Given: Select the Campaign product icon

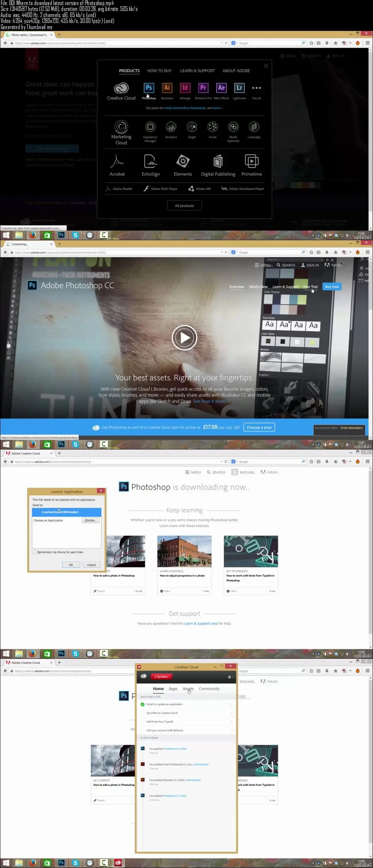Looking at the screenshot, I should pyautogui.click(x=254, y=127).
